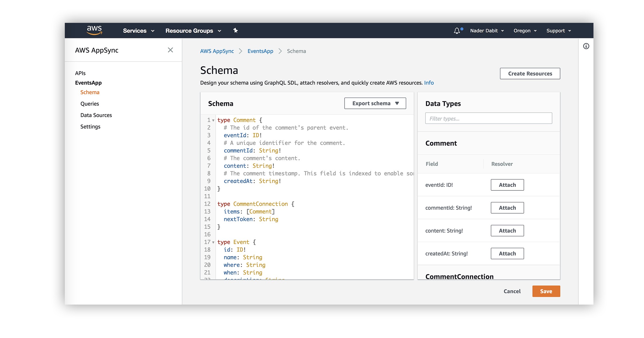Image resolution: width=644 pixels, height=338 pixels.
Task: Click the EventsApp breadcrumb link
Action: (260, 51)
